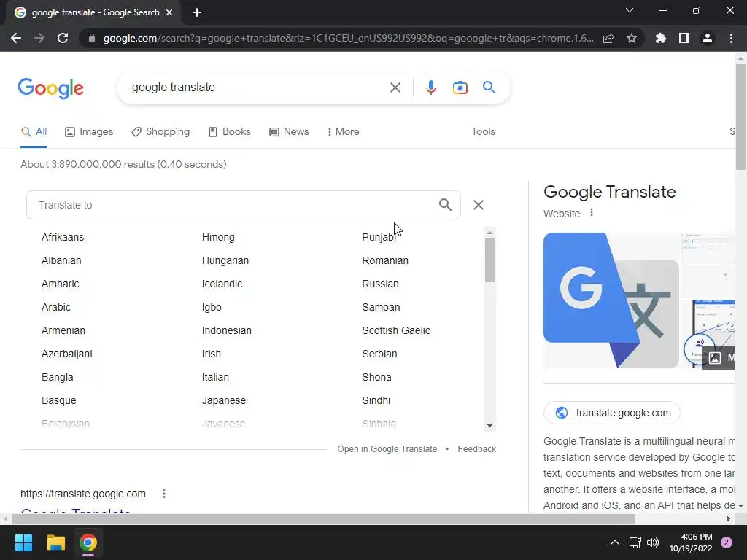The image size is (747, 560).
Task: Click the share this page icon
Action: tap(608, 38)
